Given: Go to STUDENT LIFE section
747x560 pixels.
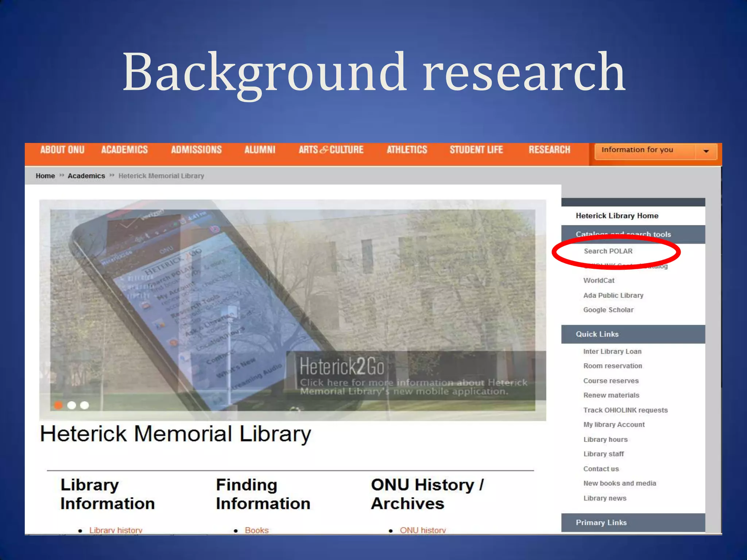Looking at the screenshot, I should pos(476,150).
